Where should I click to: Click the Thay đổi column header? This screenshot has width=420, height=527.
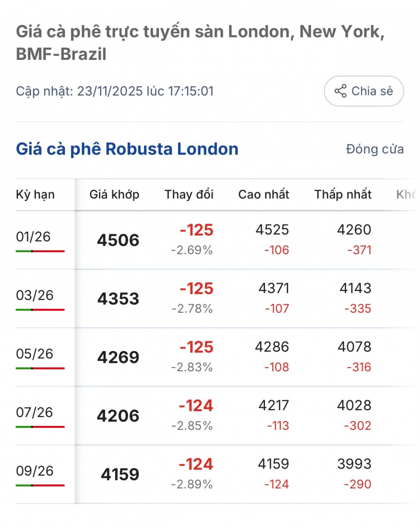(x=189, y=195)
